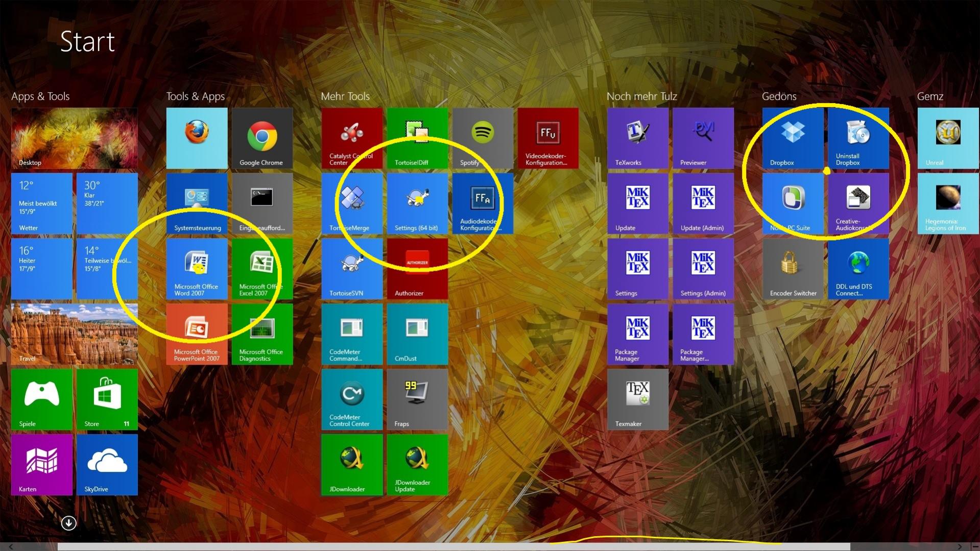Open JDownloader Update tile

(x=417, y=465)
